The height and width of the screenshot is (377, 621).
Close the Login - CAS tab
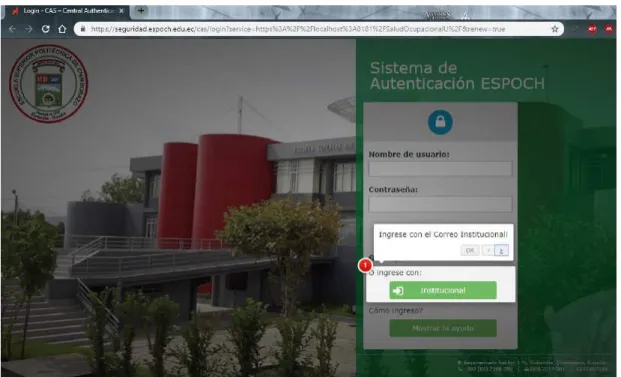(x=121, y=11)
